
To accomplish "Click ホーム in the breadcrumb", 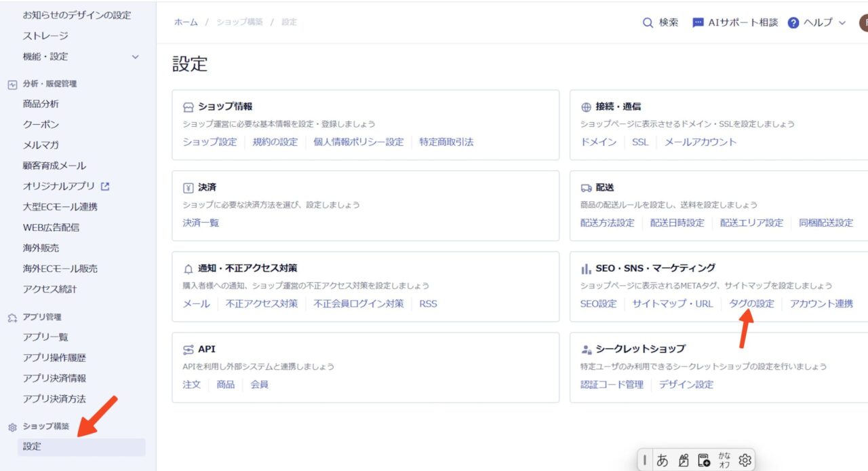I will click(x=186, y=22).
